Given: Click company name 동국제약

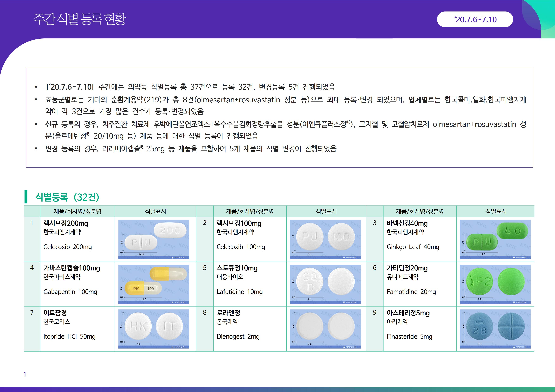Looking at the screenshot, I should (x=227, y=322).
